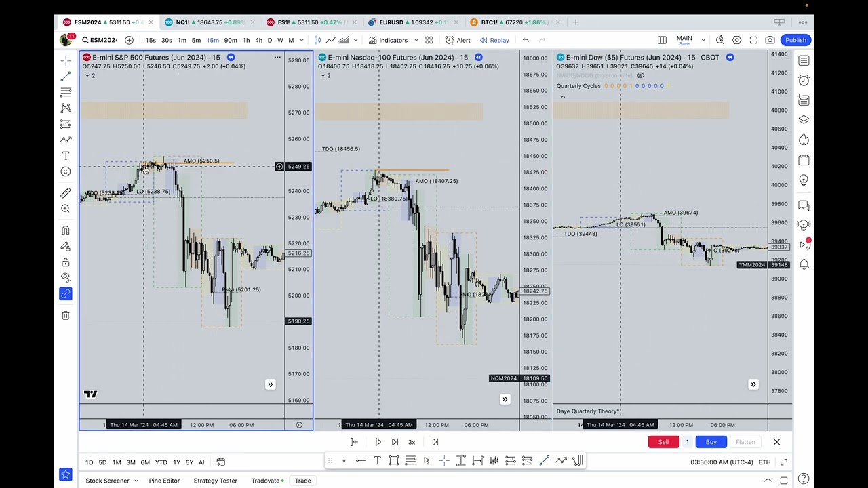
Task: Open the Strategy Tester tab
Action: coord(215,481)
